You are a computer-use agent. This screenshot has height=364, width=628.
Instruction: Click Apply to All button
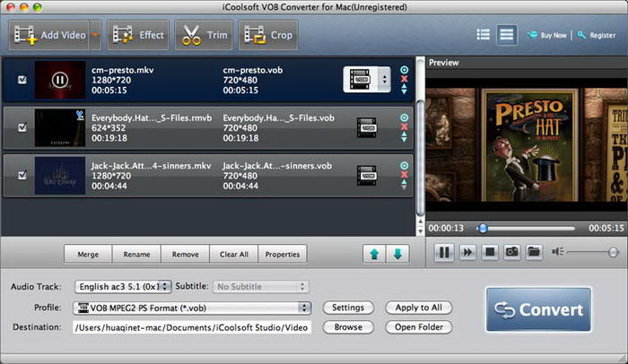click(419, 308)
